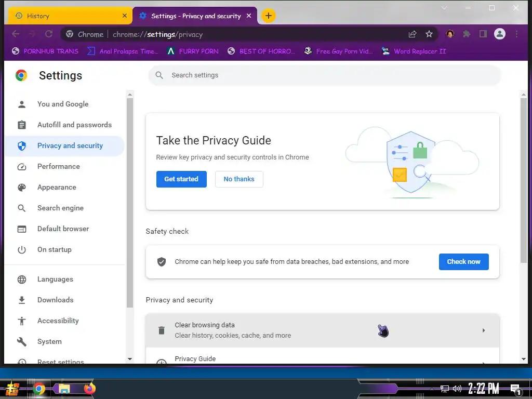The image size is (532, 399).
Task: Open the Chrome three-dot menu
Action: coord(516,34)
